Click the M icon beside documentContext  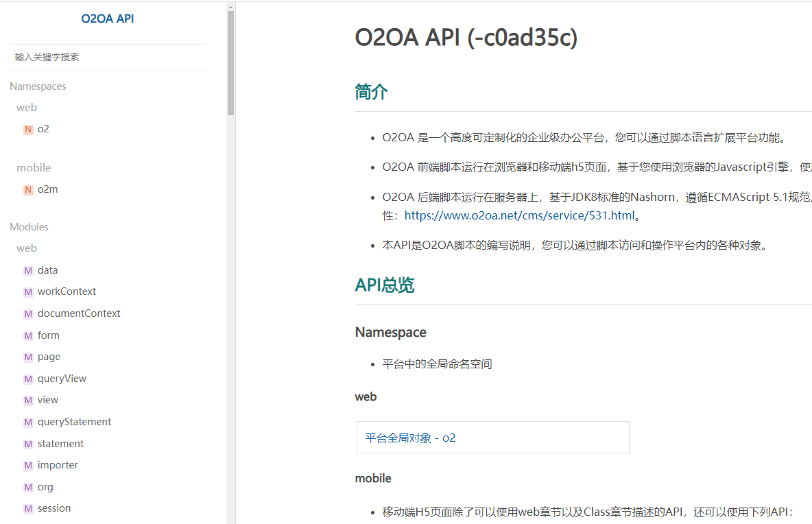tap(28, 313)
